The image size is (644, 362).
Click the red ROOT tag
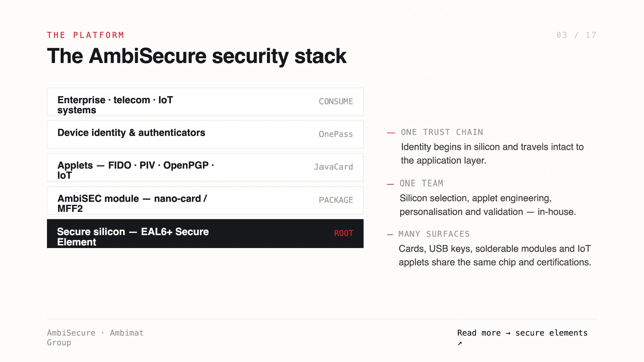(343, 233)
